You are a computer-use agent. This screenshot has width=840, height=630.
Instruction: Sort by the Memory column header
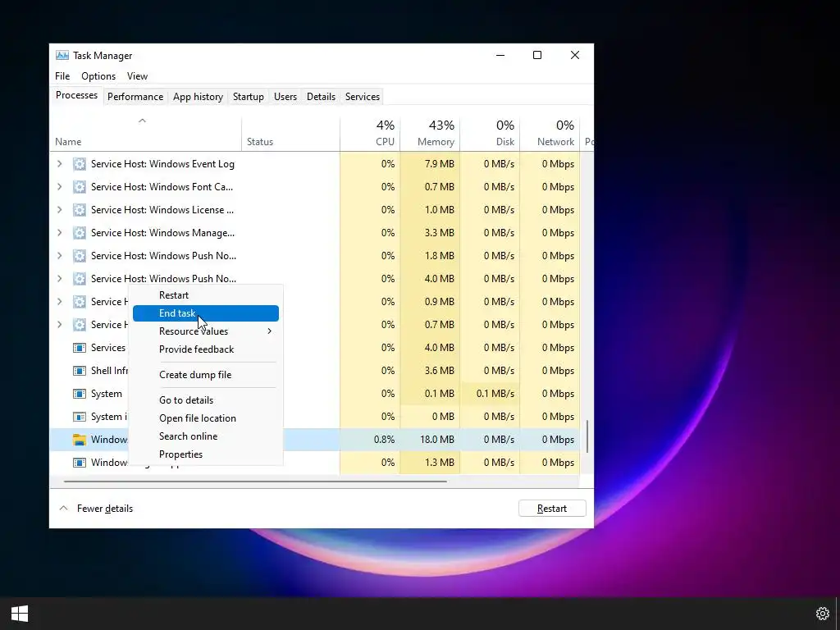point(430,135)
